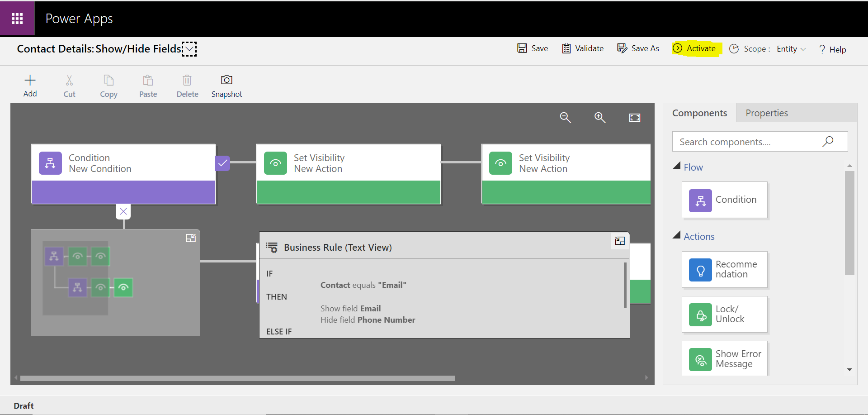Screen dimensions: 868x415
Task: Click the Draft status text
Action: [x=24, y=406]
